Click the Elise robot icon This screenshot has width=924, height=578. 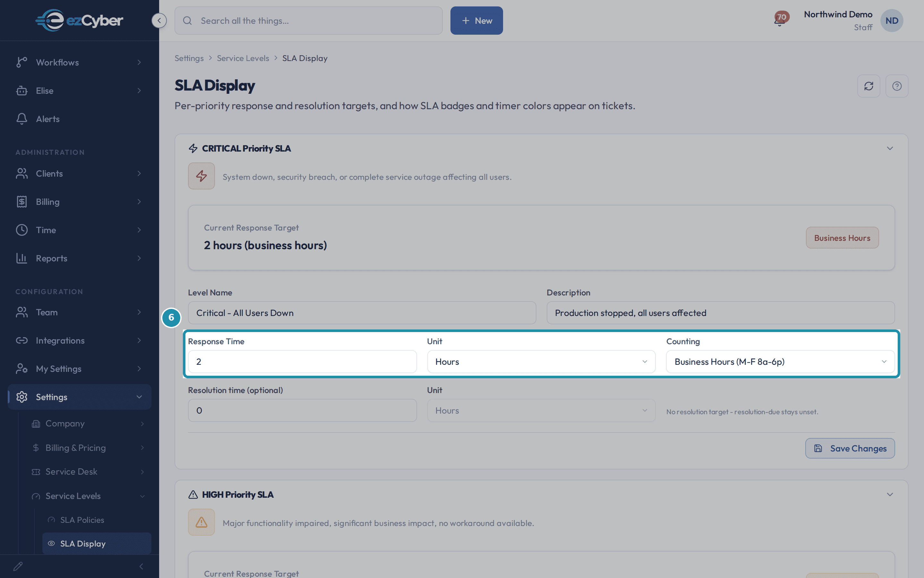[x=22, y=91]
